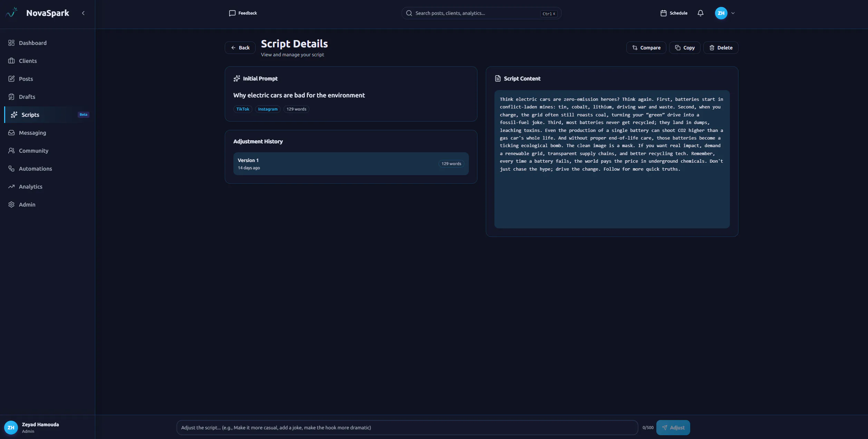
Task: Select Version 1 in Adjustment History
Action: coord(351,164)
